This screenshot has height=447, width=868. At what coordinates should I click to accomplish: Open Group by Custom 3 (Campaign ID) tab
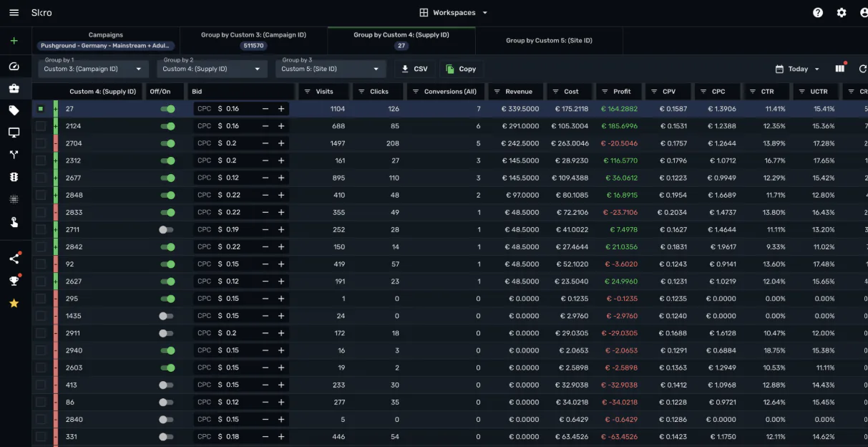pyautogui.click(x=253, y=40)
